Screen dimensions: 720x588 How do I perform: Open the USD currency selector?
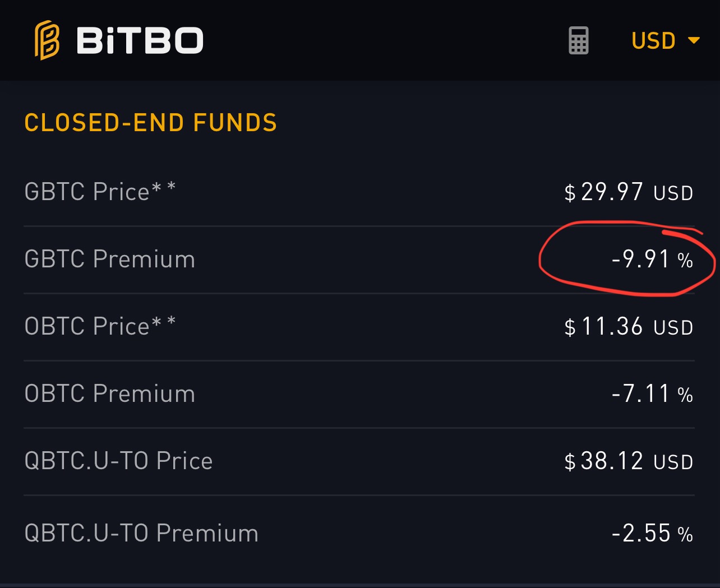point(653,41)
